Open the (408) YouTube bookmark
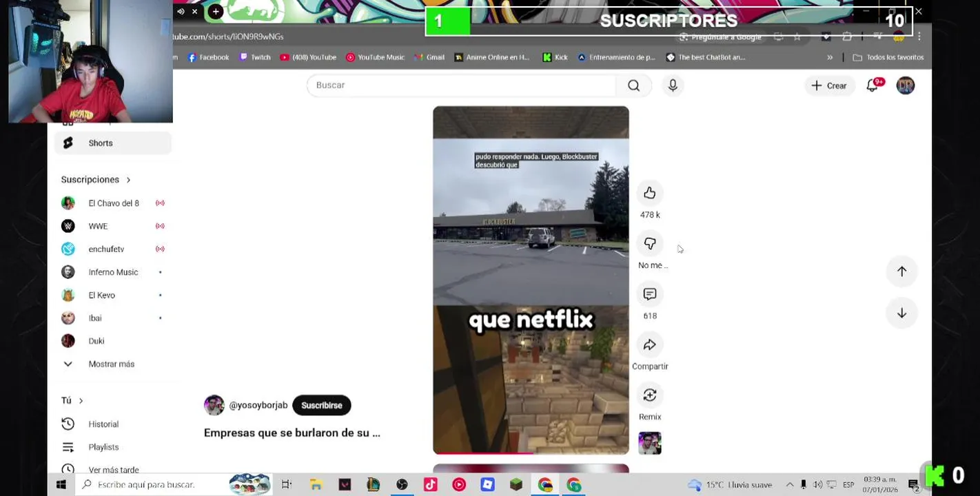 pos(308,57)
